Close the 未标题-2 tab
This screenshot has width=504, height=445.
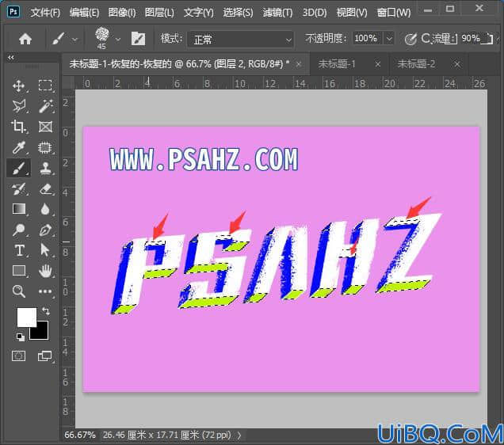tap(457, 65)
